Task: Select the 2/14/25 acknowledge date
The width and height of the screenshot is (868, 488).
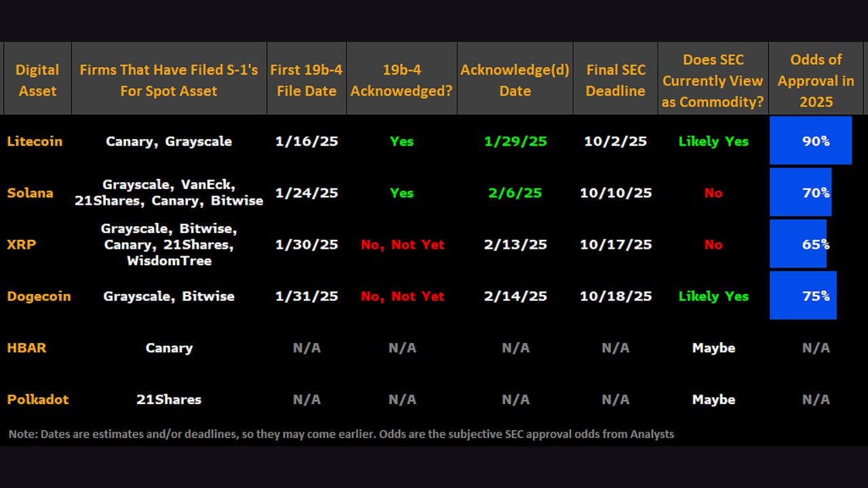Action: (x=515, y=296)
